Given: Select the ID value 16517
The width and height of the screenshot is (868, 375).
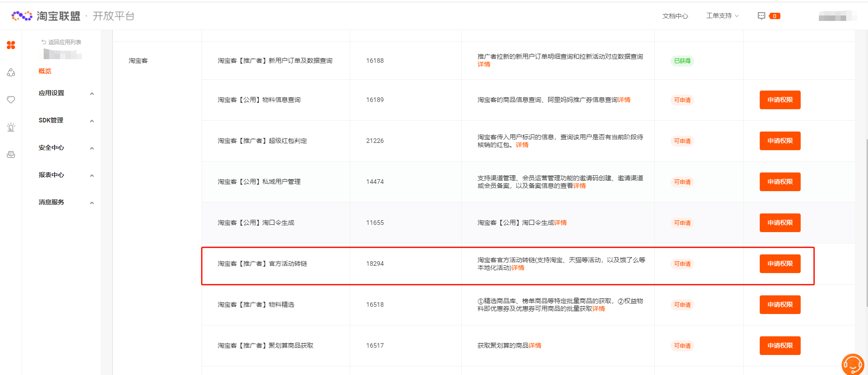Looking at the screenshot, I should [375, 345].
